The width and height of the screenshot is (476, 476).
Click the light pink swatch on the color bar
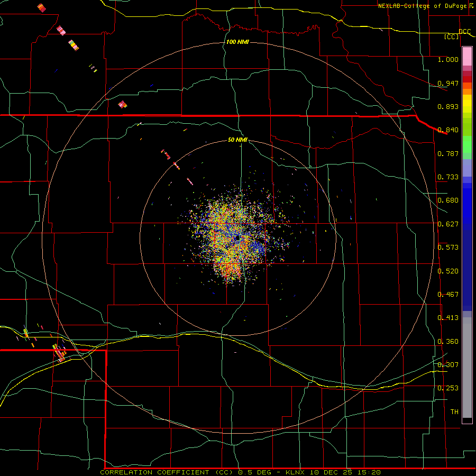click(467, 57)
